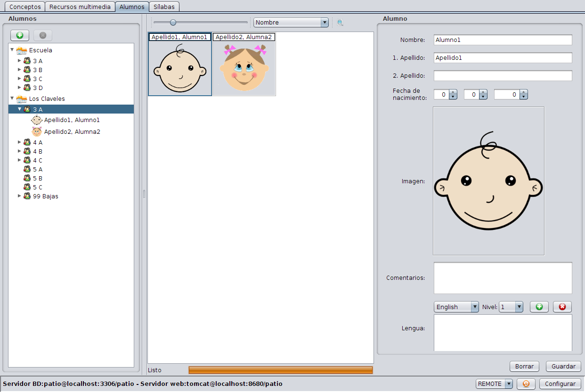Click the thumbnail size slider handle
Screen dimensions: 585x392
tap(173, 22)
